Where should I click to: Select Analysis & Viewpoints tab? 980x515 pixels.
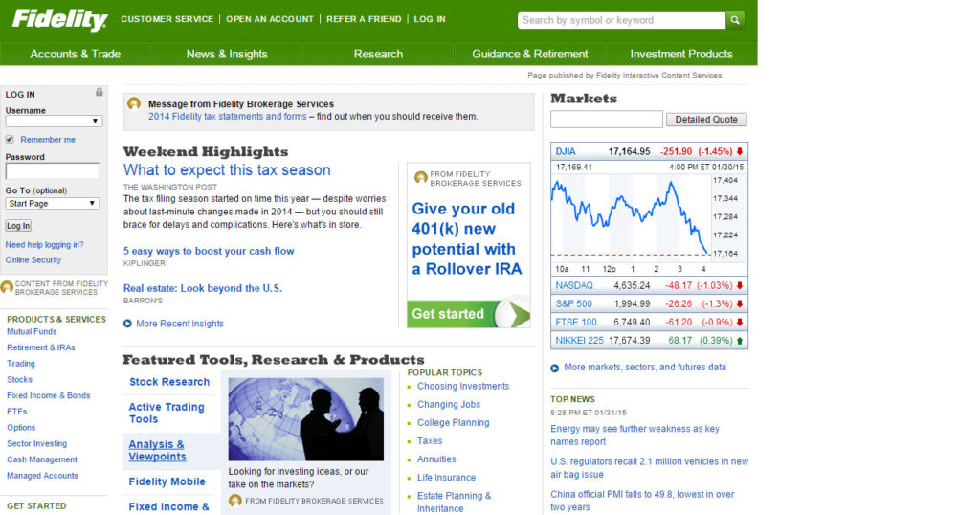(x=158, y=451)
